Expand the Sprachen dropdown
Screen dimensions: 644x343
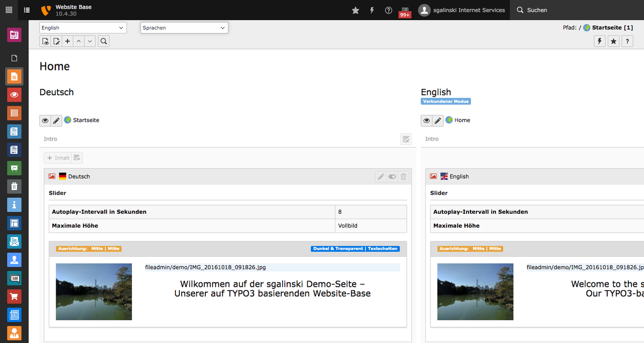point(184,27)
